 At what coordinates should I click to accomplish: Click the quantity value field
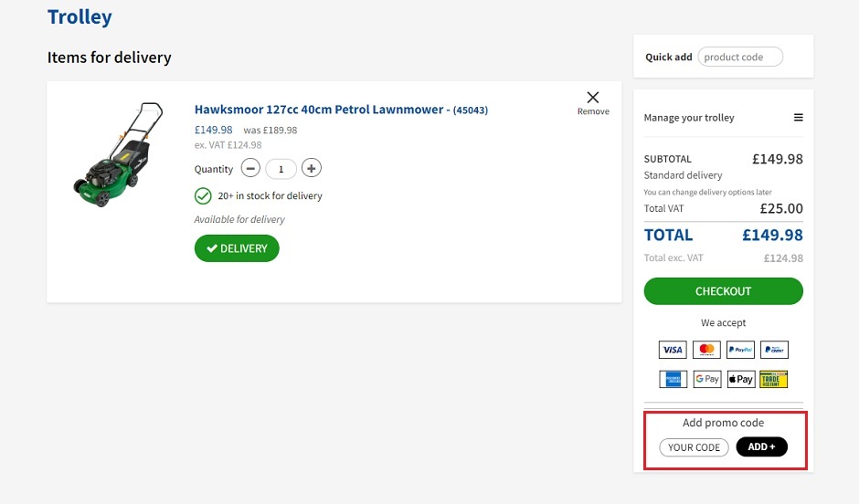coord(281,169)
